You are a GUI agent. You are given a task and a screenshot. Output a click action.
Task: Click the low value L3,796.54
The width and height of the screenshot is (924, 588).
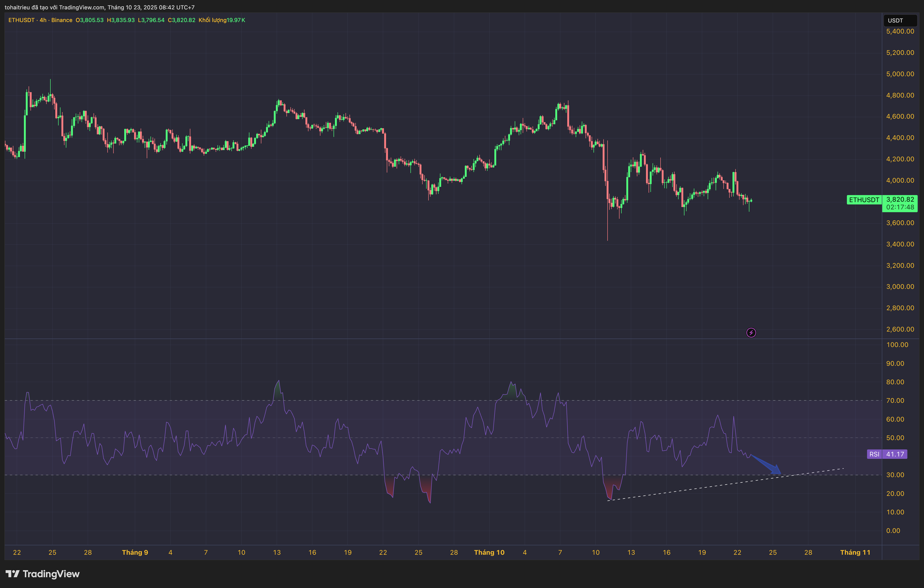point(151,20)
